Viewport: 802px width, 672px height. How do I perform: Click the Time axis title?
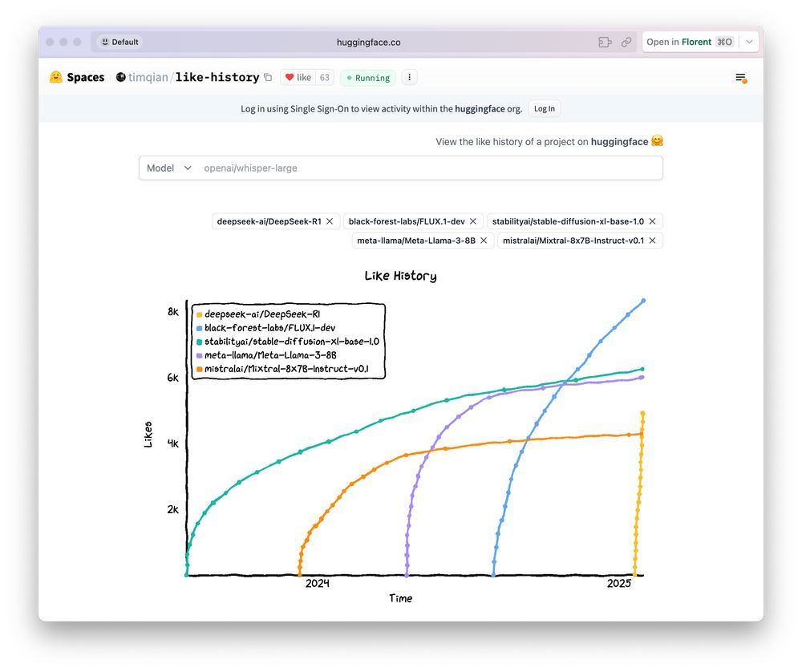click(400, 598)
